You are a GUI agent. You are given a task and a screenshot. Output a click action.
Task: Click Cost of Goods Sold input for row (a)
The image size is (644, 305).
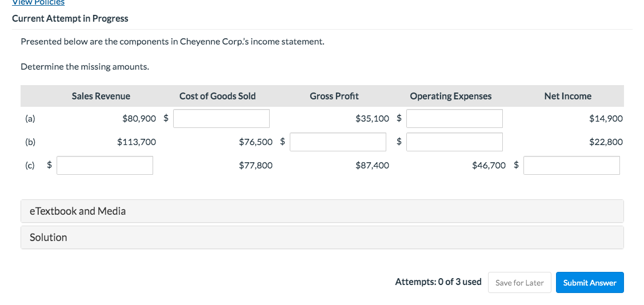221,119
